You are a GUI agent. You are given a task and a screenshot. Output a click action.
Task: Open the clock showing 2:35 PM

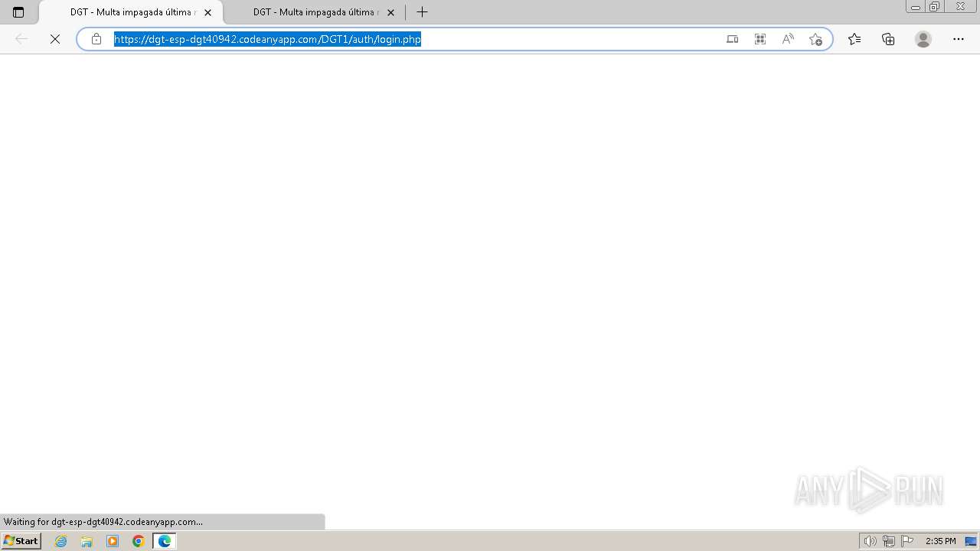[x=940, y=541]
